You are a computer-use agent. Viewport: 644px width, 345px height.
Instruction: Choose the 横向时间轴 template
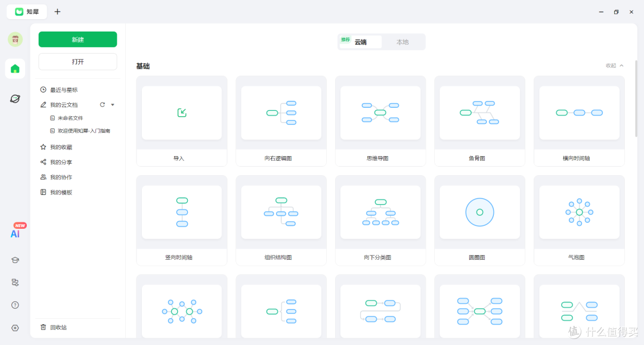point(579,121)
